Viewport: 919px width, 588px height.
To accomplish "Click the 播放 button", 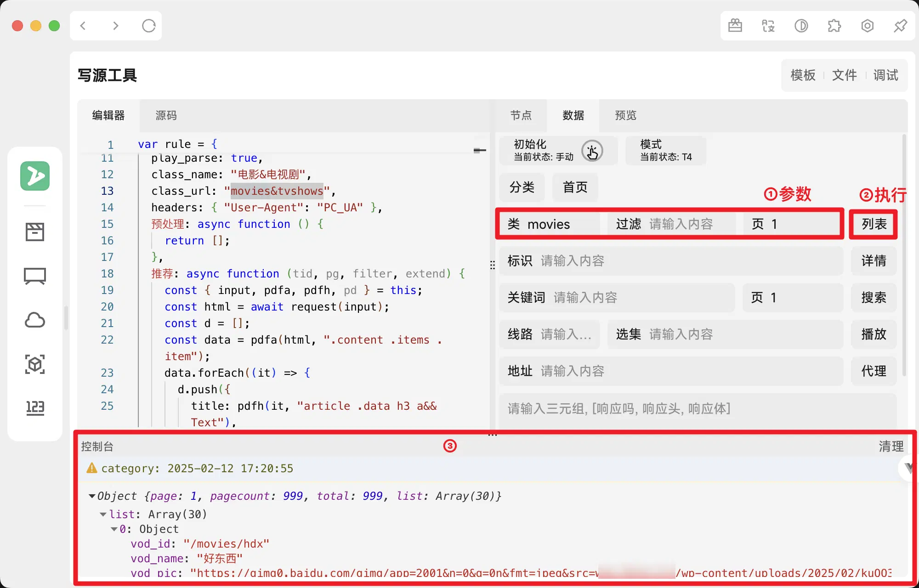I will coord(874,334).
